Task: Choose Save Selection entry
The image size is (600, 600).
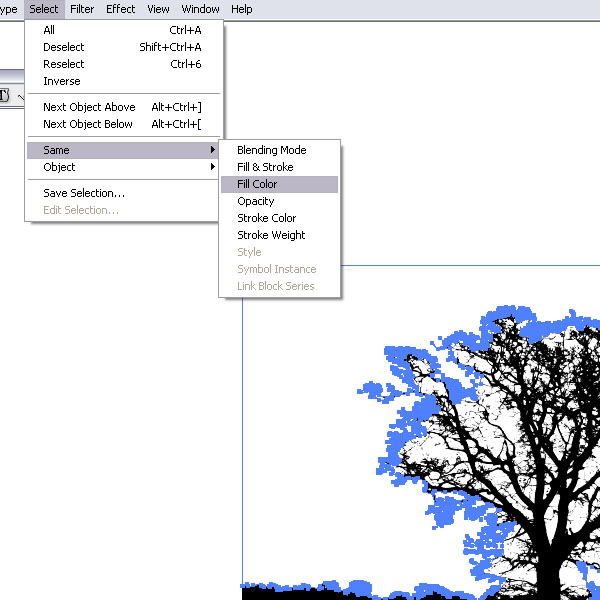Action: 122,193
